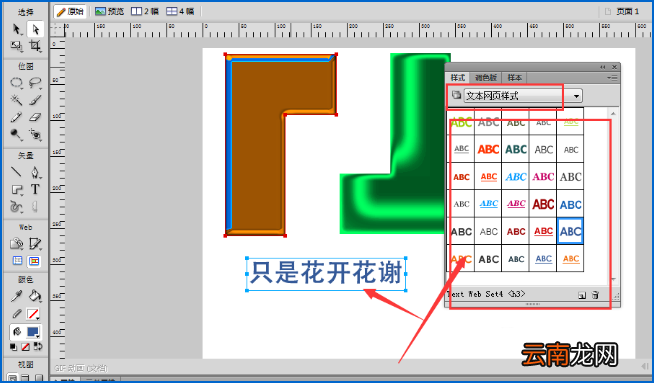Switch to the 2 幅 two-up view
Viewport: 655px width, 383px height.
145,11
